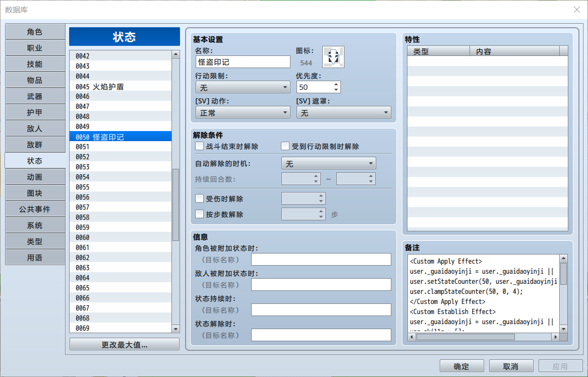
Task: Click the state list vertical scrollbar thumb
Action: [175, 205]
